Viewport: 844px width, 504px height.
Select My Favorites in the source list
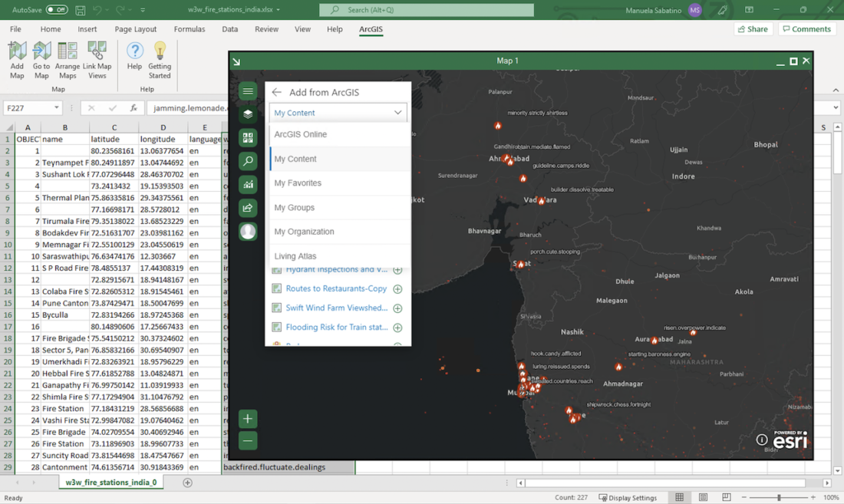340,183
